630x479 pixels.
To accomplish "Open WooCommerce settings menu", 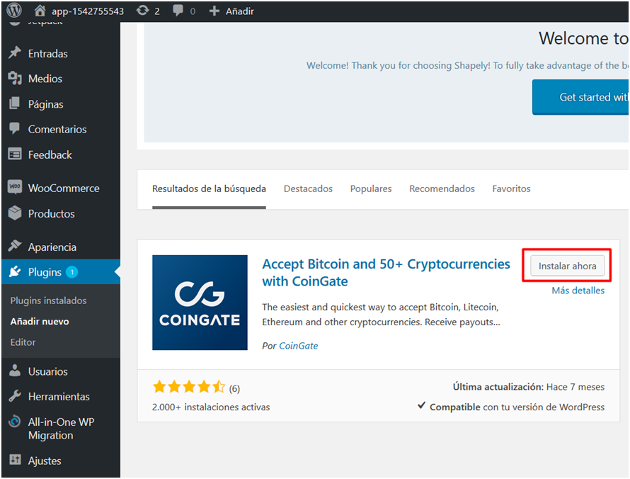I will 63,188.
